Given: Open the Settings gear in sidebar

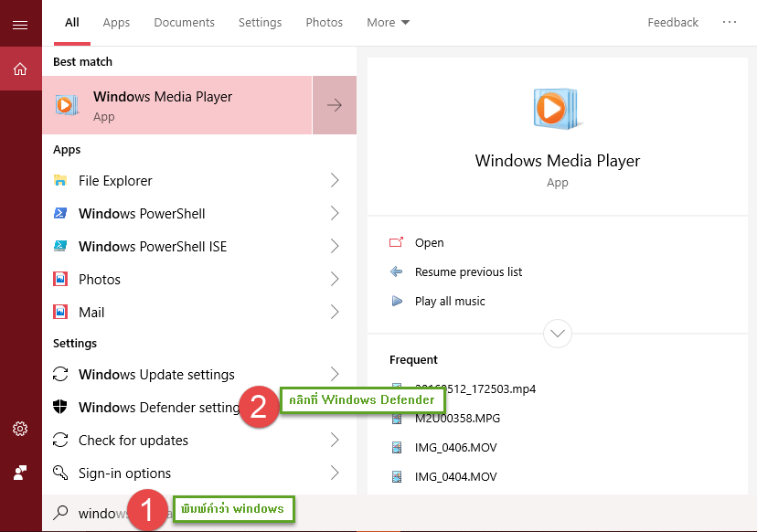Looking at the screenshot, I should (20, 429).
